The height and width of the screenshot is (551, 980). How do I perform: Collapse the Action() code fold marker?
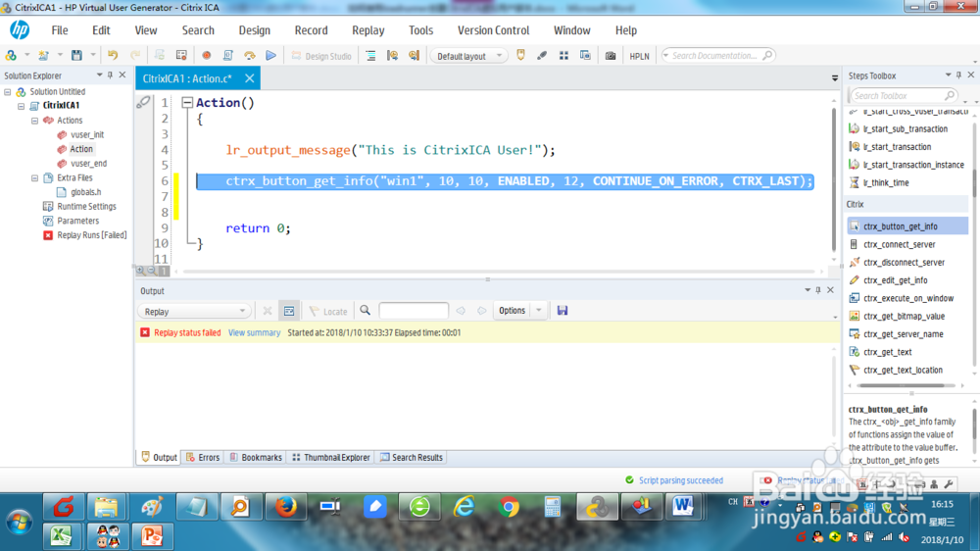[187, 103]
